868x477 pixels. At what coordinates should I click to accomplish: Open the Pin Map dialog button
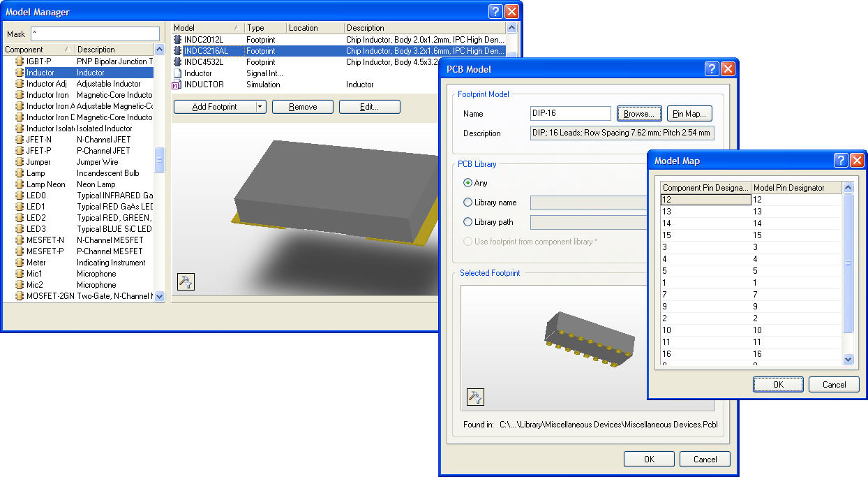tap(690, 114)
